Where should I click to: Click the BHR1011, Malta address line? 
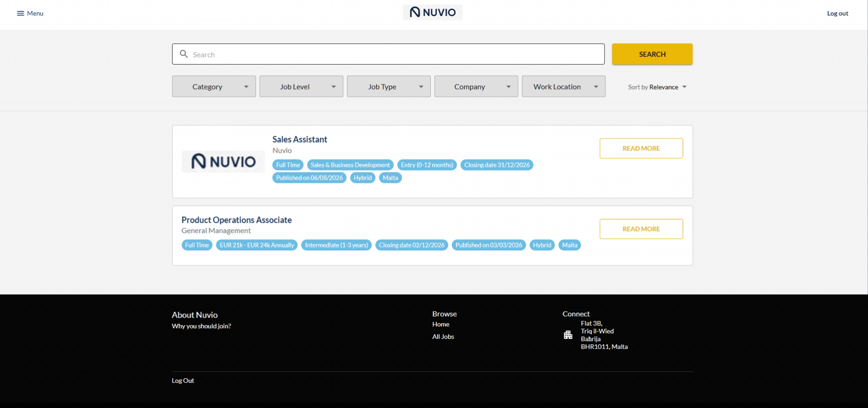coord(604,347)
